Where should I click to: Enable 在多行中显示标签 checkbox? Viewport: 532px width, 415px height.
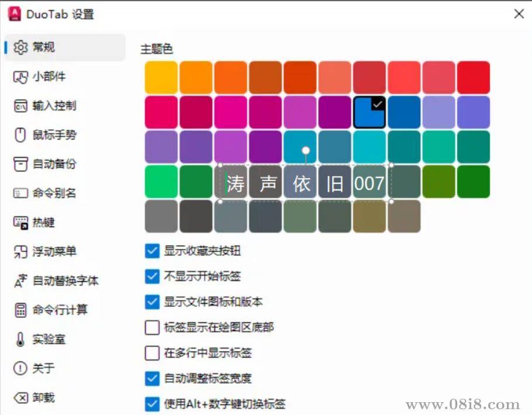[x=152, y=353]
